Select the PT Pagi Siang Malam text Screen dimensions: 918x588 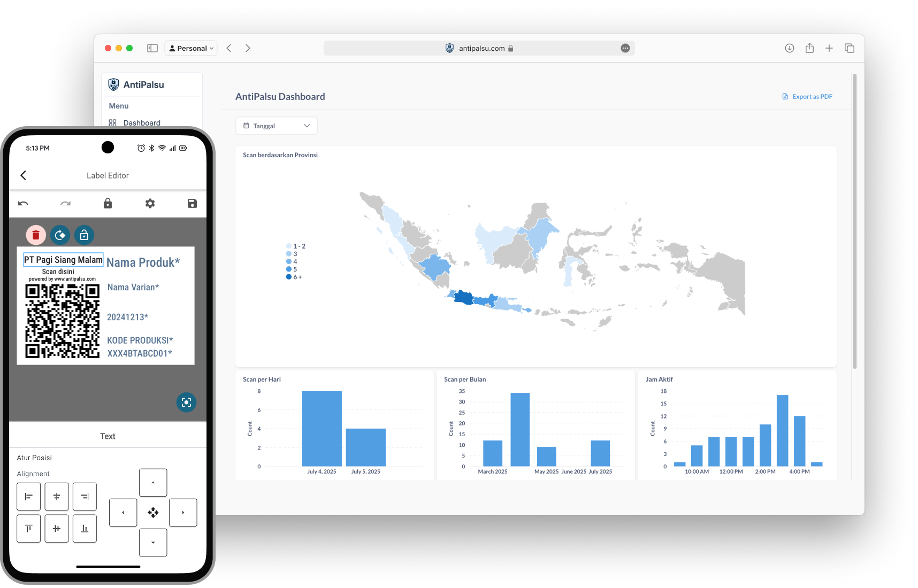click(x=63, y=260)
